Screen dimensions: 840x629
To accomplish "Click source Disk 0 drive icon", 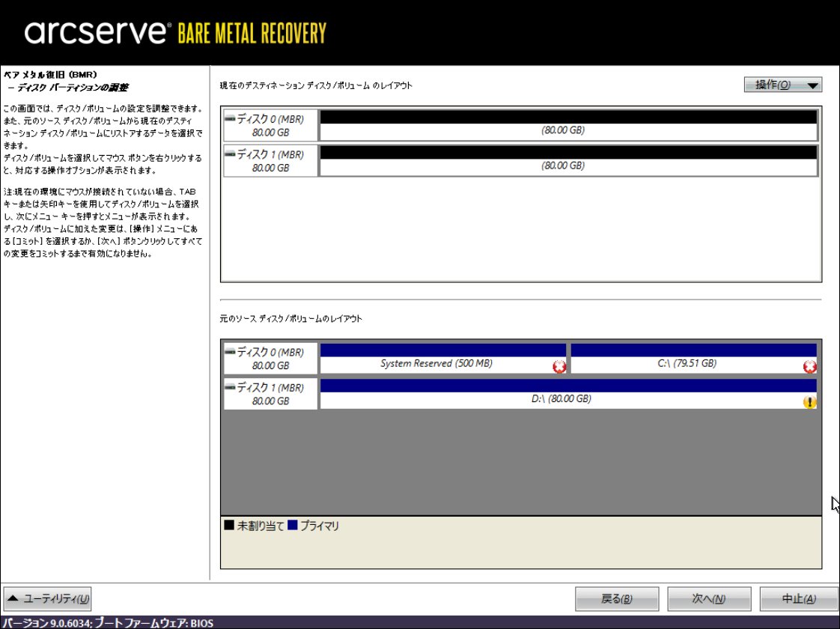I will pos(230,353).
